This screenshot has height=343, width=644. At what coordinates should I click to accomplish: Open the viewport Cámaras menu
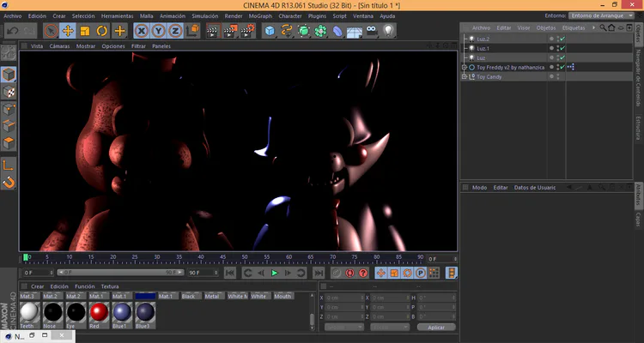click(x=59, y=46)
